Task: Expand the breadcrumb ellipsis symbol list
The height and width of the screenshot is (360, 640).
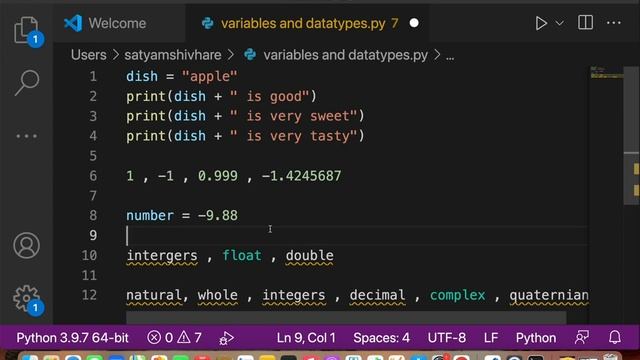Action: pos(450,56)
